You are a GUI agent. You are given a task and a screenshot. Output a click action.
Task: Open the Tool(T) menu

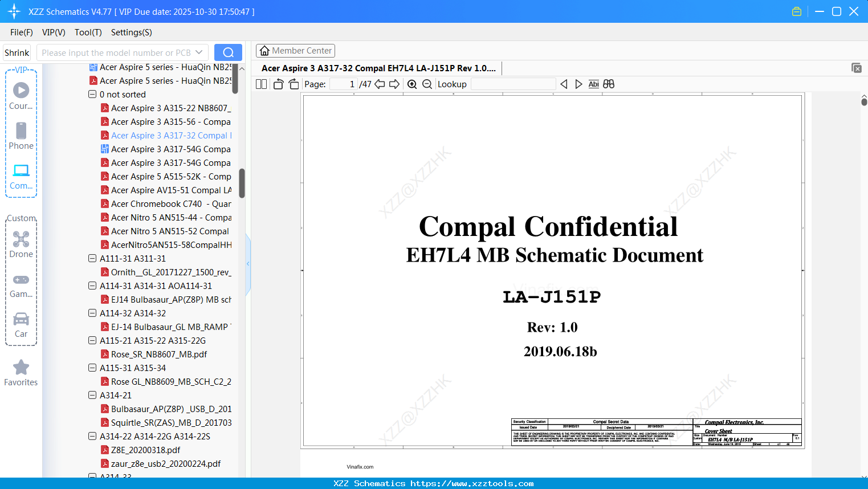point(88,32)
